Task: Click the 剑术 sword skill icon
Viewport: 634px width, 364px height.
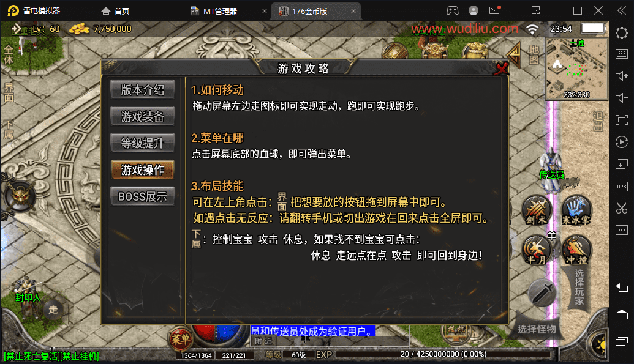Action: 537,210
